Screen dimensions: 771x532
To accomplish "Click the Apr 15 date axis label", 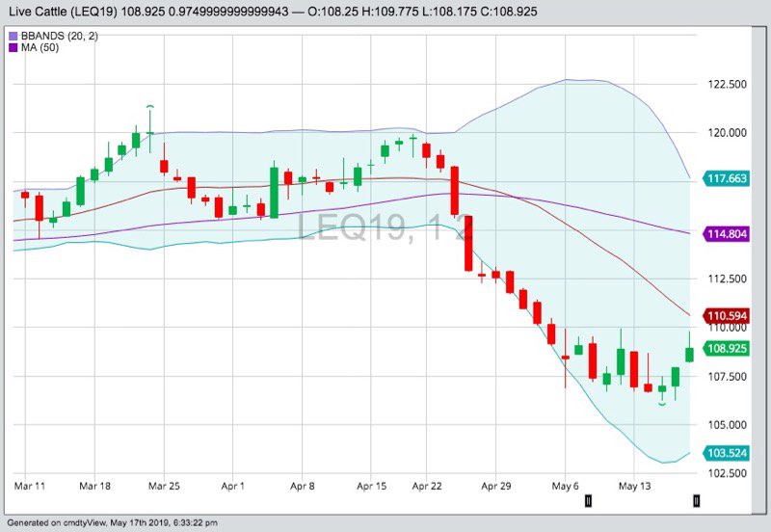I will point(371,487).
